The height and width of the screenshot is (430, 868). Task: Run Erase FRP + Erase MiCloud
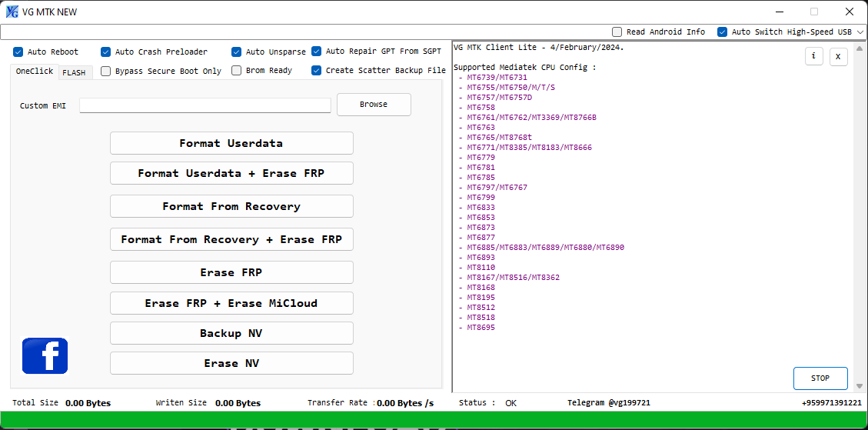point(231,303)
